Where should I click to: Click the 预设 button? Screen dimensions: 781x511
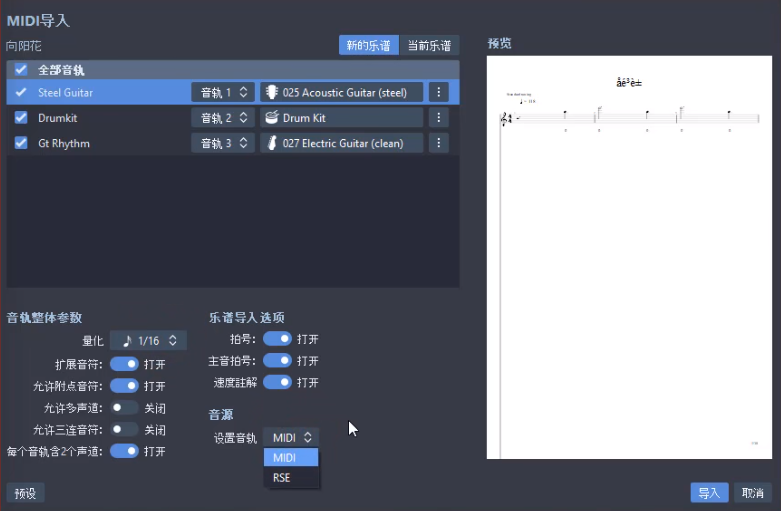point(25,493)
